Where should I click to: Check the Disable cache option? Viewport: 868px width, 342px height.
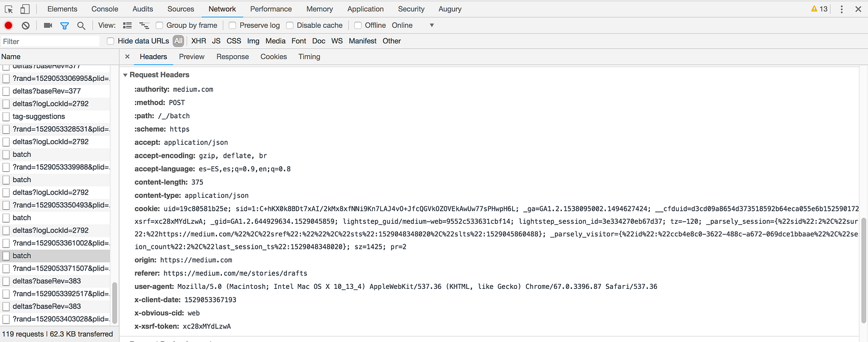[290, 25]
